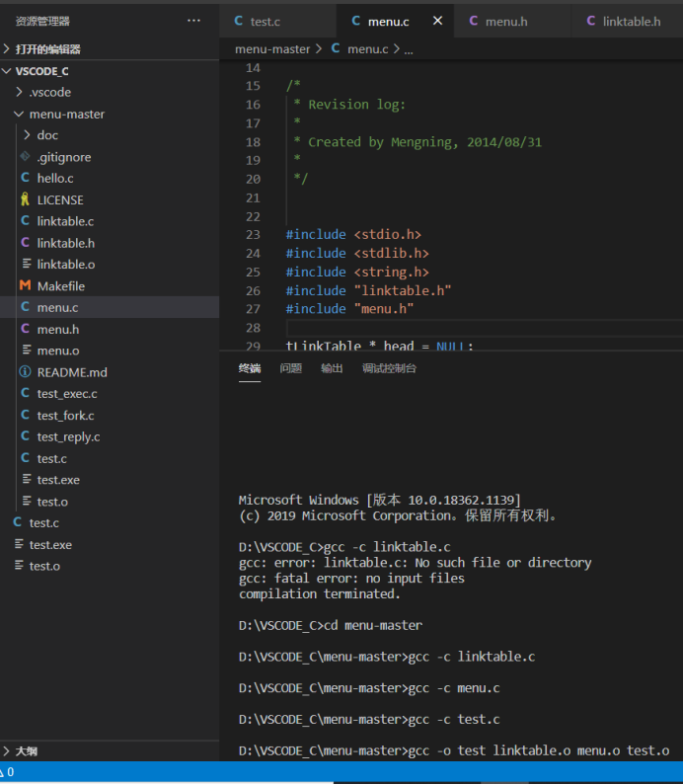
Task: Open the explorer more actions ellipsis menu
Action: pos(193,21)
